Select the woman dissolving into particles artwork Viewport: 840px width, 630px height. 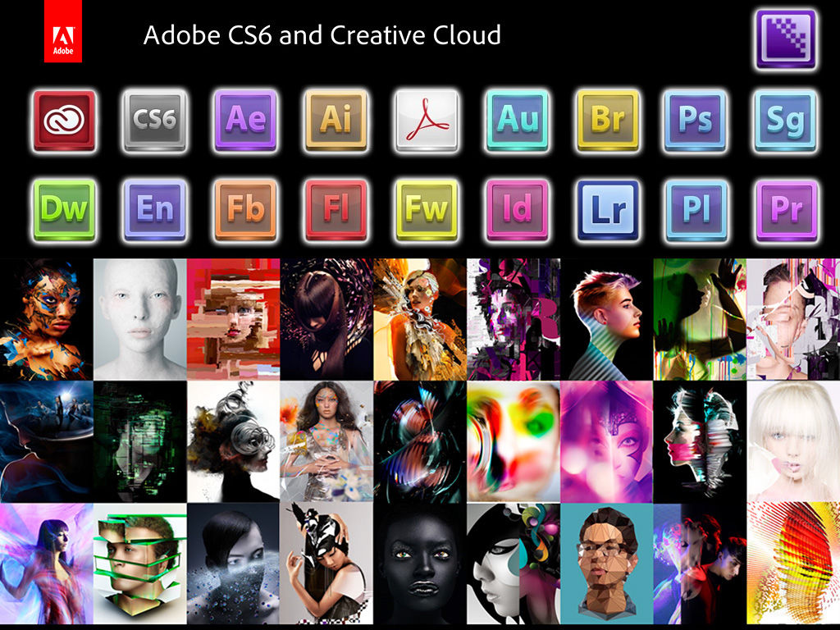coord(233,564)
